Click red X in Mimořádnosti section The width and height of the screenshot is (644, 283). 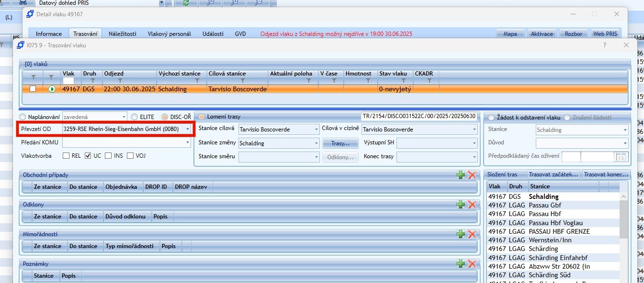(x=472, y=234)
